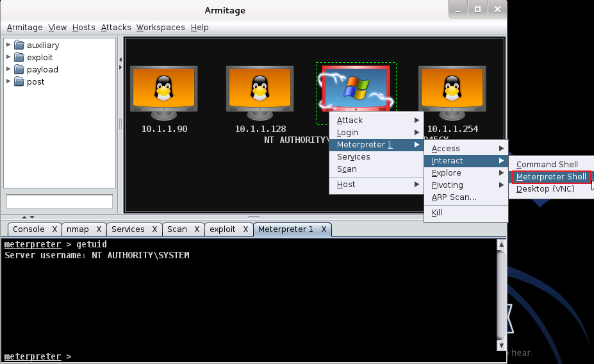Image resolution: width=594 pixels, height=364 pixels.
Task: Open the Interact submenu
Action: [466, 161]
